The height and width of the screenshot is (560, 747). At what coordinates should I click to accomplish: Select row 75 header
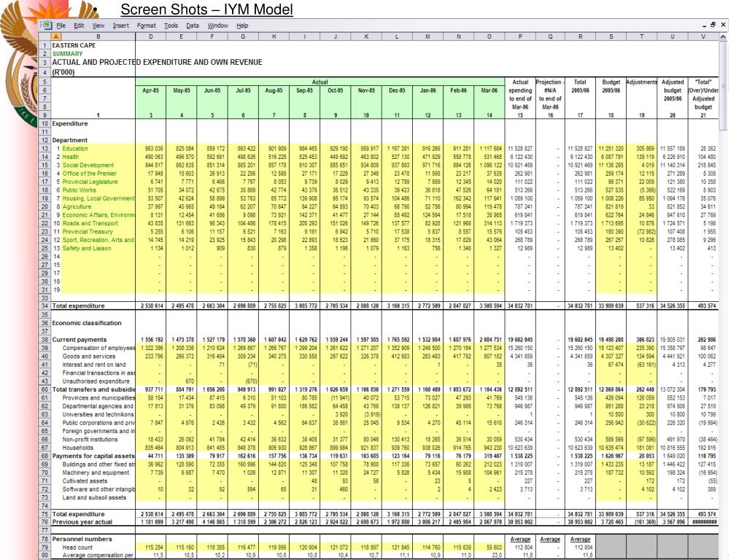pyautogui.click(x=44, y=514)
